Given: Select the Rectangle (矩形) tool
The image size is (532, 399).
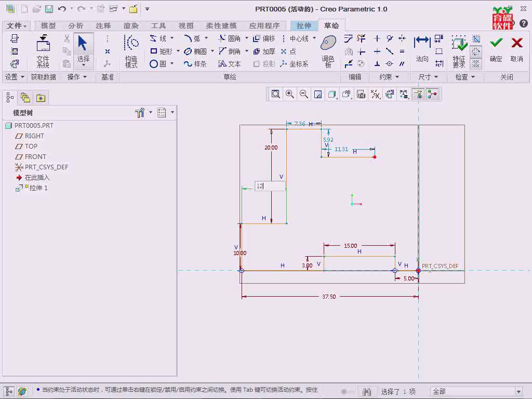Looking at the screenshot, I should pyautogui.click(x=161, y=51).
